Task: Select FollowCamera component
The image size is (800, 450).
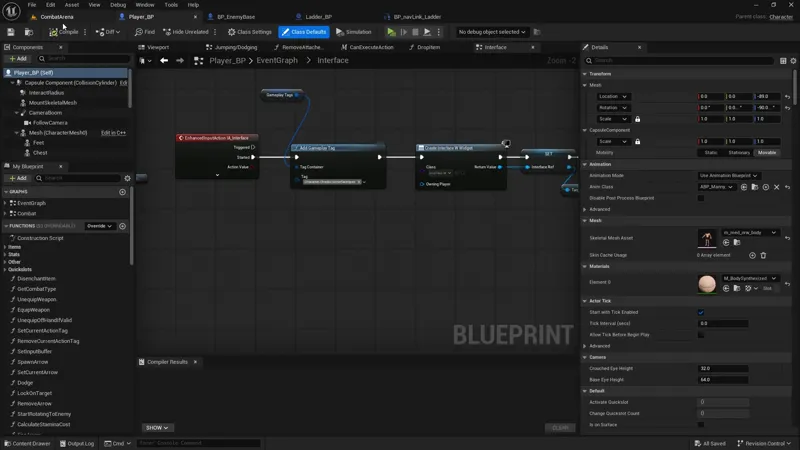Action: click(50, 123)
